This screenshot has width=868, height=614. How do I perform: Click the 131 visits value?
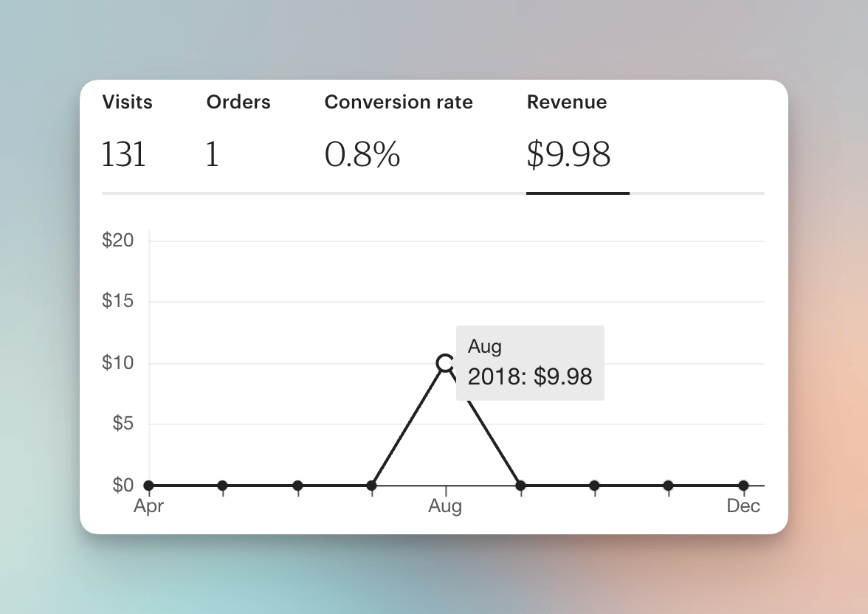point(123,154)
